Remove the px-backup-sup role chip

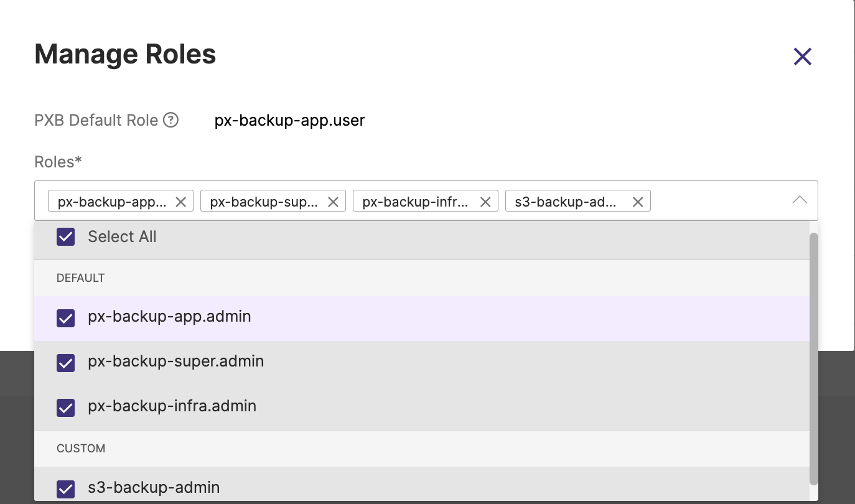tap(333, 202)
